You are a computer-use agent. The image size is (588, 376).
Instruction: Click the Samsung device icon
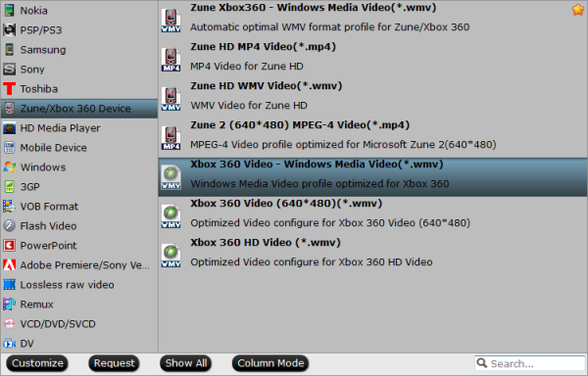tap(9, 49)
